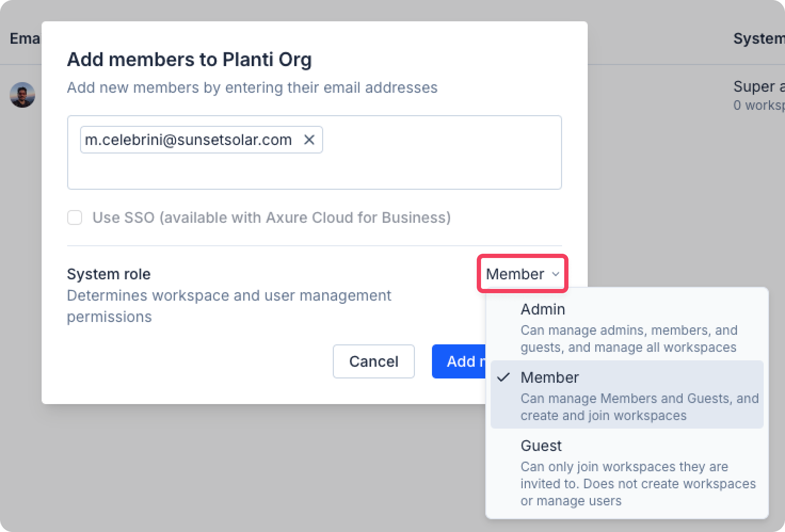
Task: Click Guest description about invited workspaces
Action: pos(638,483)
